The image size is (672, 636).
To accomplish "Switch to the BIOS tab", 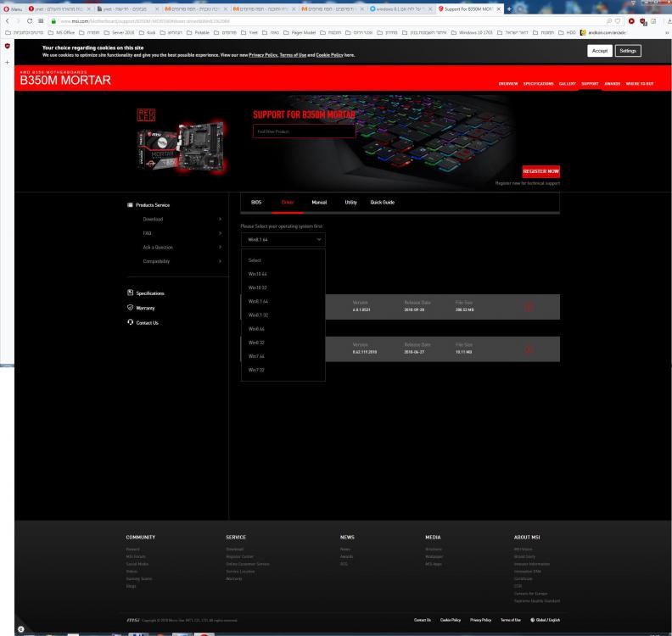I will tap(256, 202).
